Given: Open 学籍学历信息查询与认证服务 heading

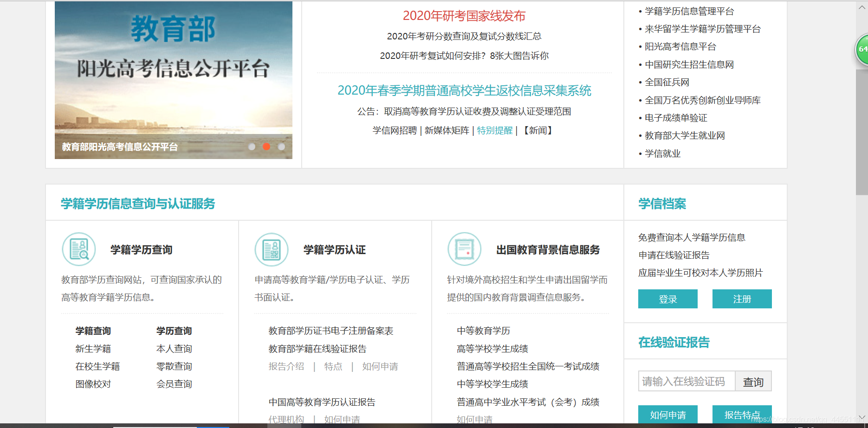Looking at the screenshot, I should (x=138, y=204).
